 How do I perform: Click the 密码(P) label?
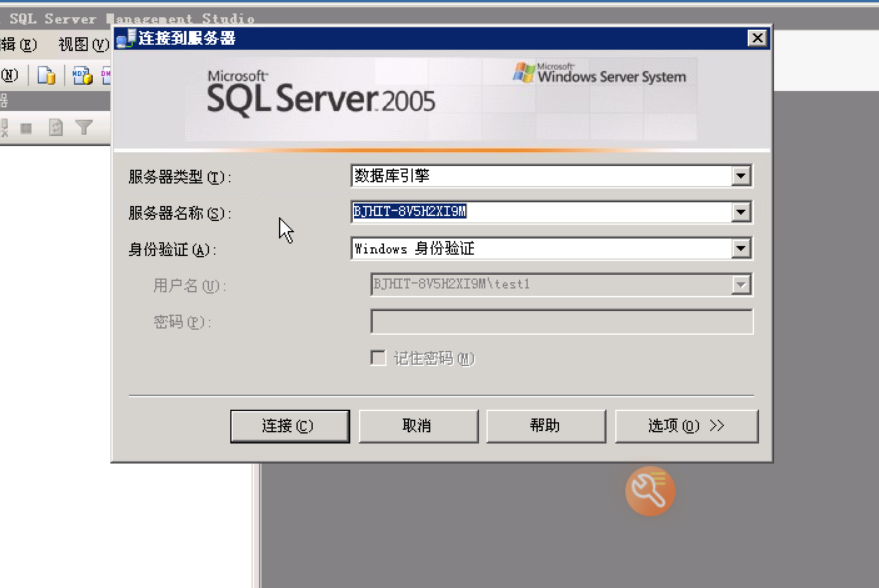coord(182,322)
